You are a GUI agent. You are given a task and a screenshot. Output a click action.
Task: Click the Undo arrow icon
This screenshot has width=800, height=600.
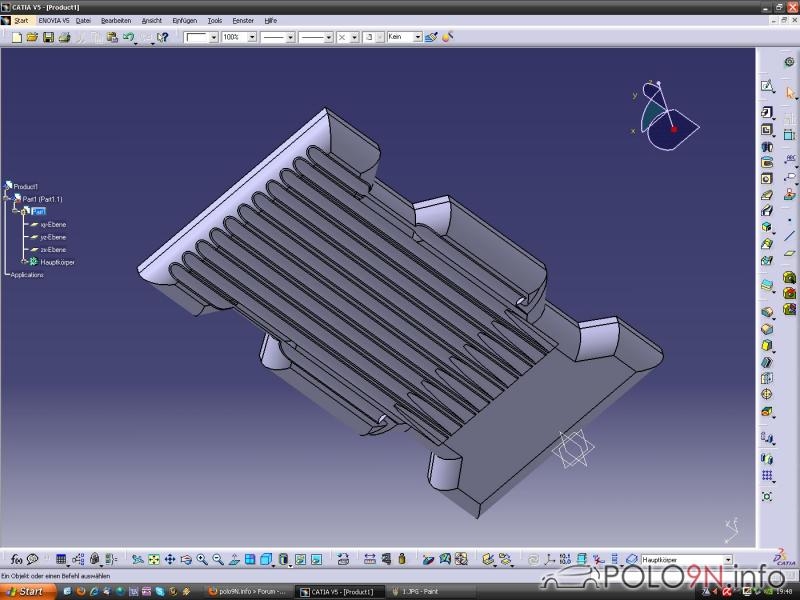[x=129, y=37]
